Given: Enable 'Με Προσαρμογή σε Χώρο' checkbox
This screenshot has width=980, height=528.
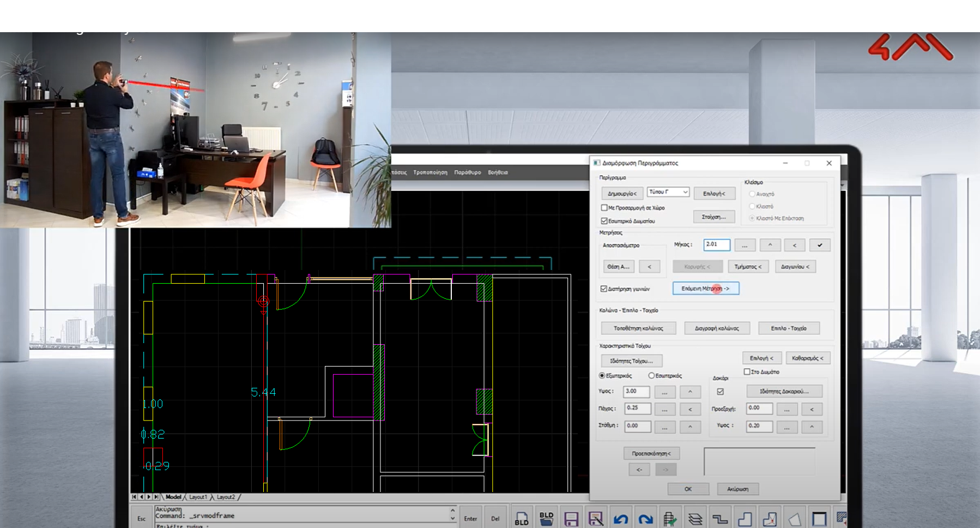Looking at the screenshot, I should point(604,208).
